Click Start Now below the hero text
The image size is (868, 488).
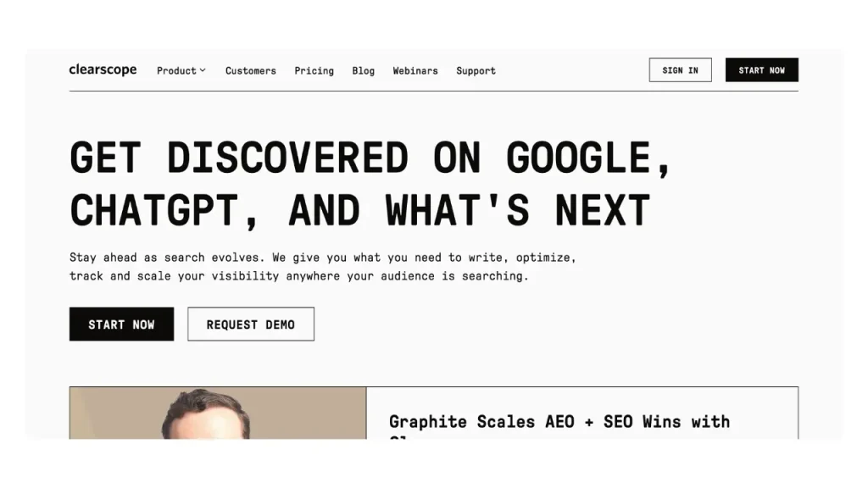122,324
